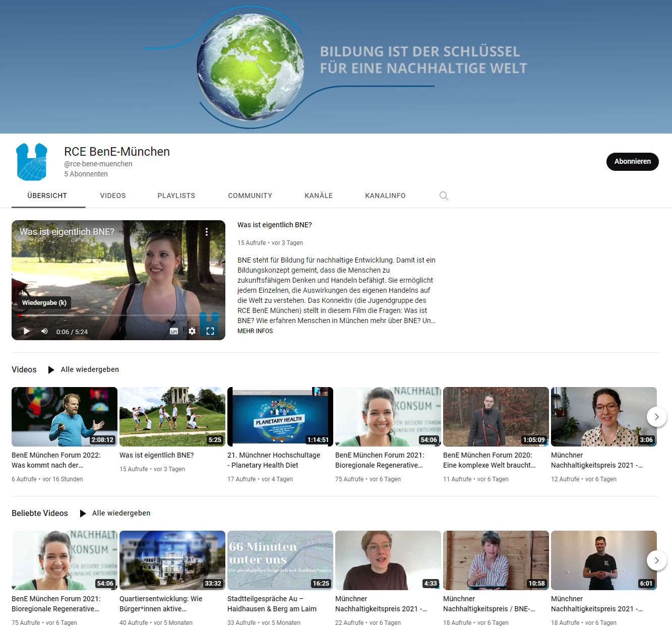
Task: Click the play-all triangle icon beside Beliebte Videos
Action: coord(83,513)
